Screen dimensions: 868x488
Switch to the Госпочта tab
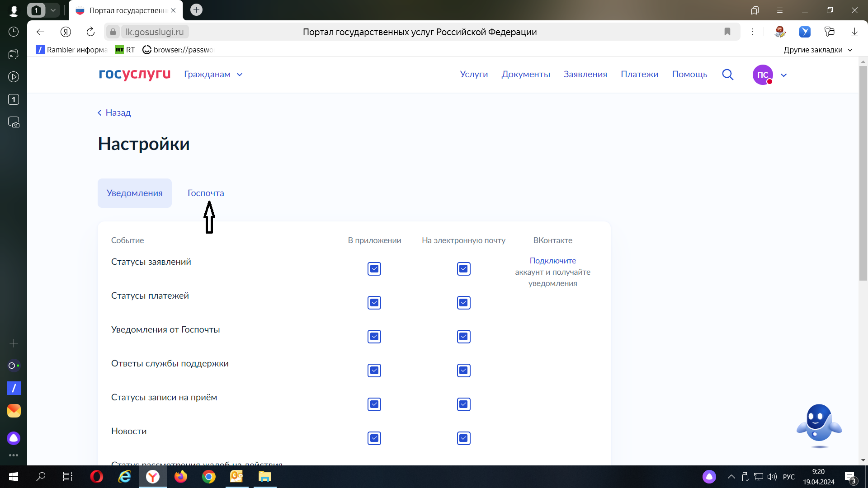pos(206,193)
